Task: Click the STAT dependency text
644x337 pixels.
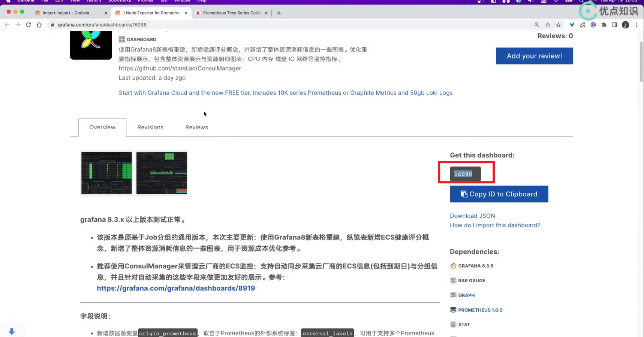Action: (464, 325)
